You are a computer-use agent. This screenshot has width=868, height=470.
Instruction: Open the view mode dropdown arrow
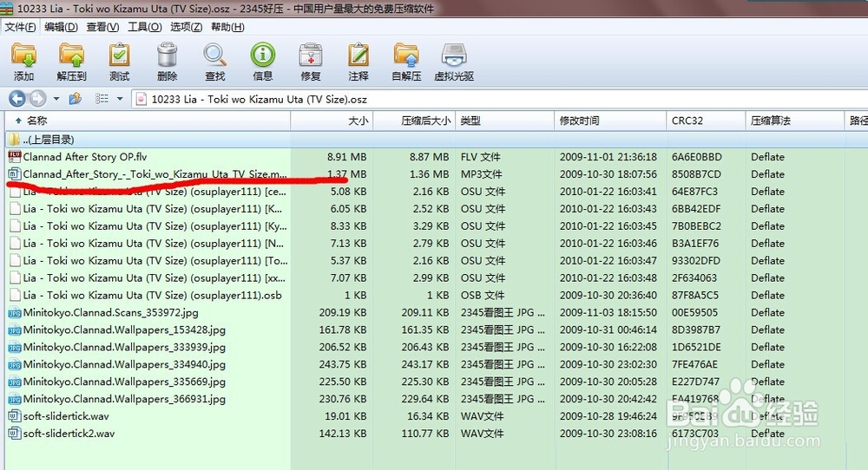(x=120, y=99)
